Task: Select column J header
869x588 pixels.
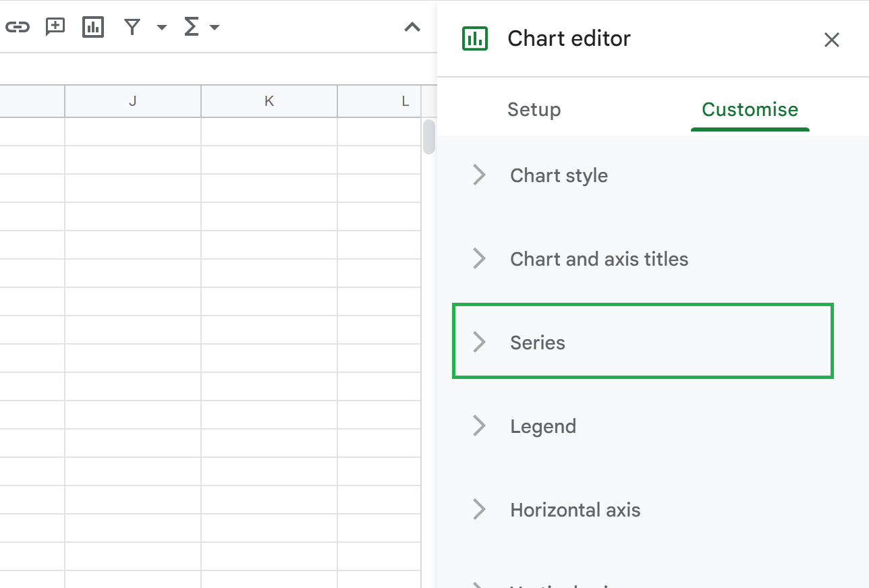Action: pyautogui.click(x=132, y=100)
